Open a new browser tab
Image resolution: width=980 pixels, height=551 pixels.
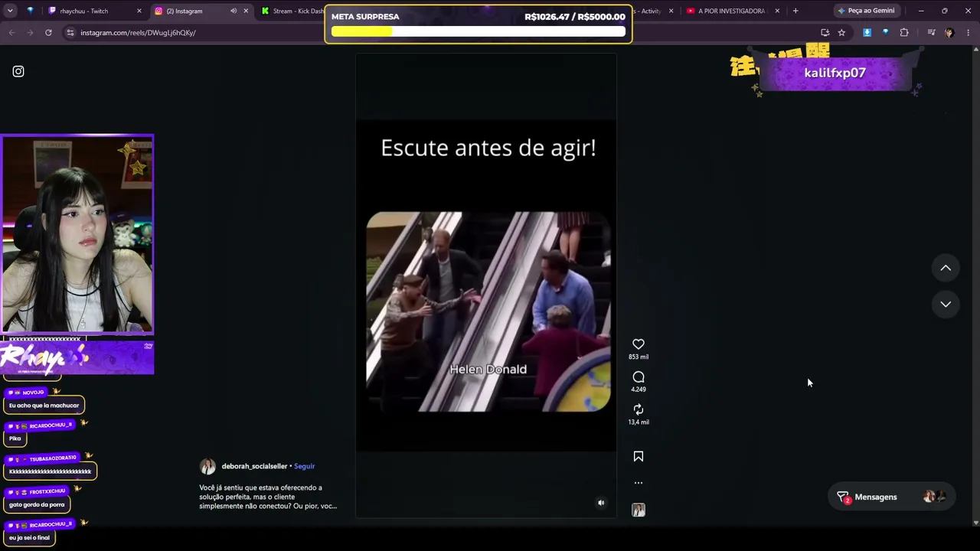(x=795, y=11)
